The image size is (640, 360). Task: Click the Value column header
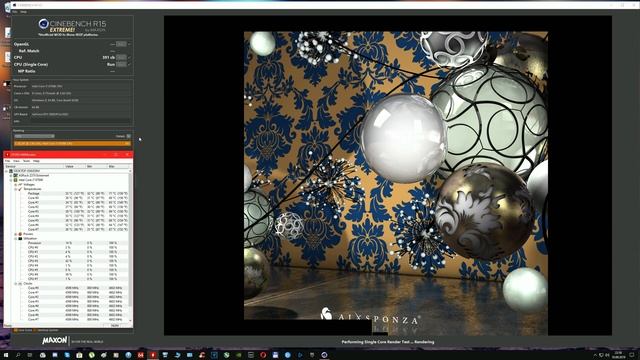(75, 167)
